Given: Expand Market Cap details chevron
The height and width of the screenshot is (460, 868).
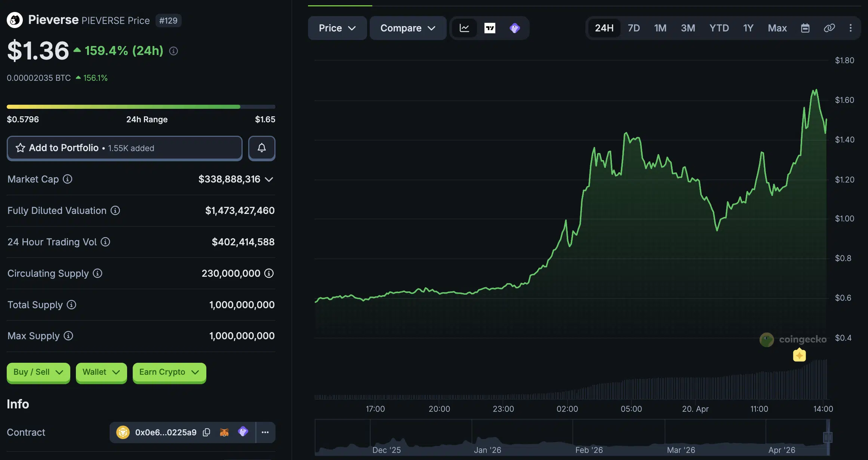Looking at the screenshot, I should pyautogui.click(x=269, y=180).
